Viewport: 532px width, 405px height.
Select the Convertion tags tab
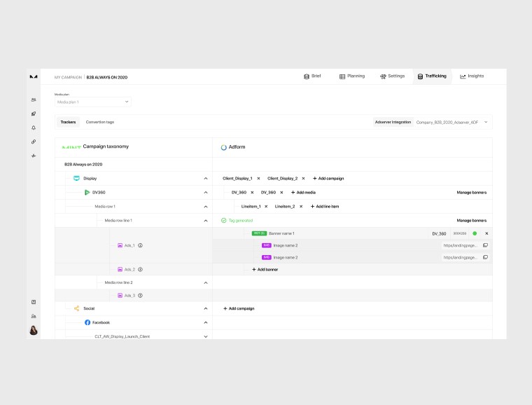[100, 122]
